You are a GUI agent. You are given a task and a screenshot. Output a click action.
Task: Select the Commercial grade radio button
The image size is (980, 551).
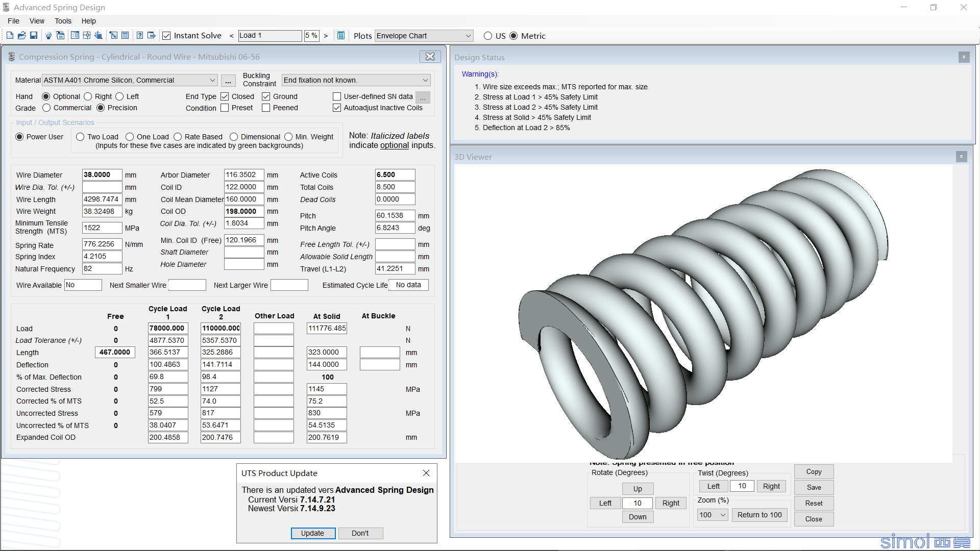[x=46, y=108]
